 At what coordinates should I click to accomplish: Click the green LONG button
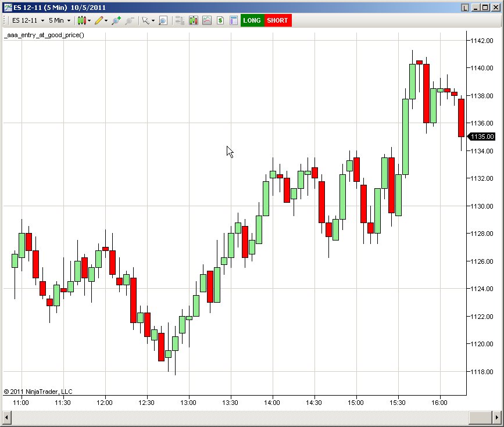252,20
